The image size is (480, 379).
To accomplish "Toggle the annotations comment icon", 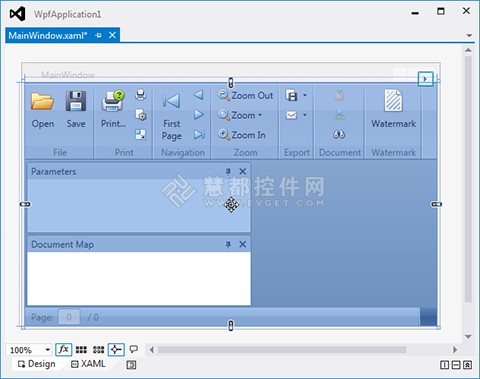I will pos(134,349).
